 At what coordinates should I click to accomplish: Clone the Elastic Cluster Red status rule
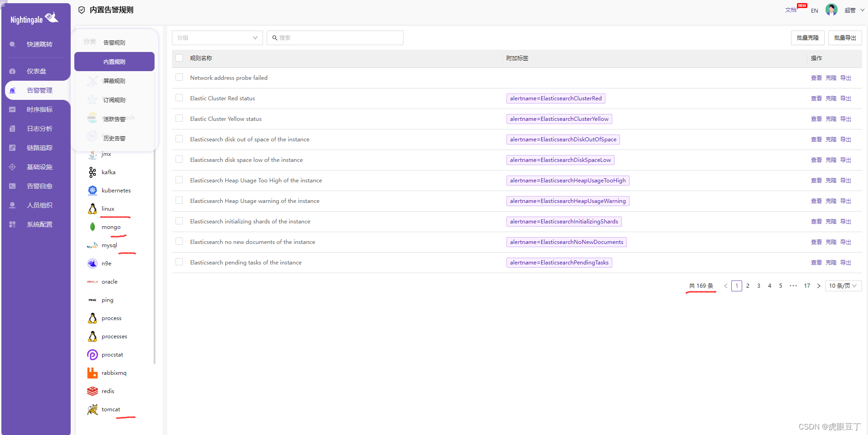tap(831, 98)
